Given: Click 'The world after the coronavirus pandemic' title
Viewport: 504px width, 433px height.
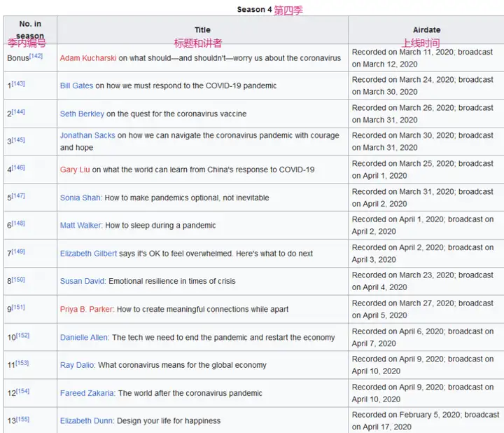Looking at the screenshot, I should tap(190, 393).
